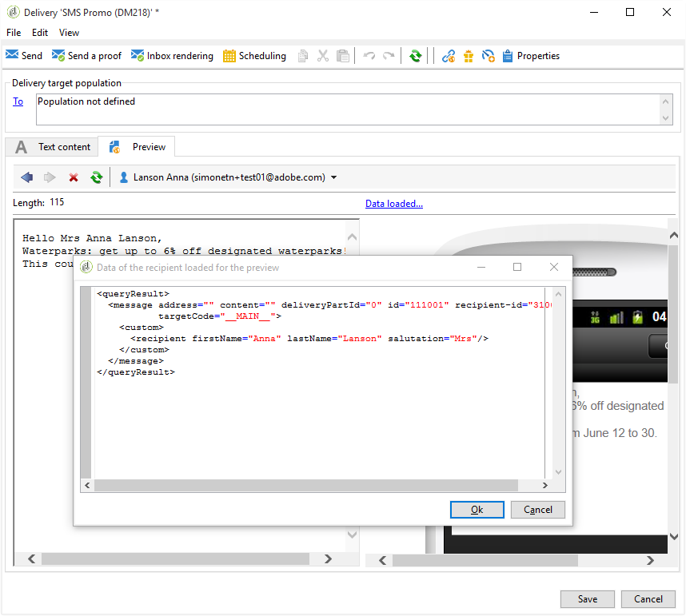Viewport: 686px width, 616px height.
Task: Open the View menu
Action: 69,33
